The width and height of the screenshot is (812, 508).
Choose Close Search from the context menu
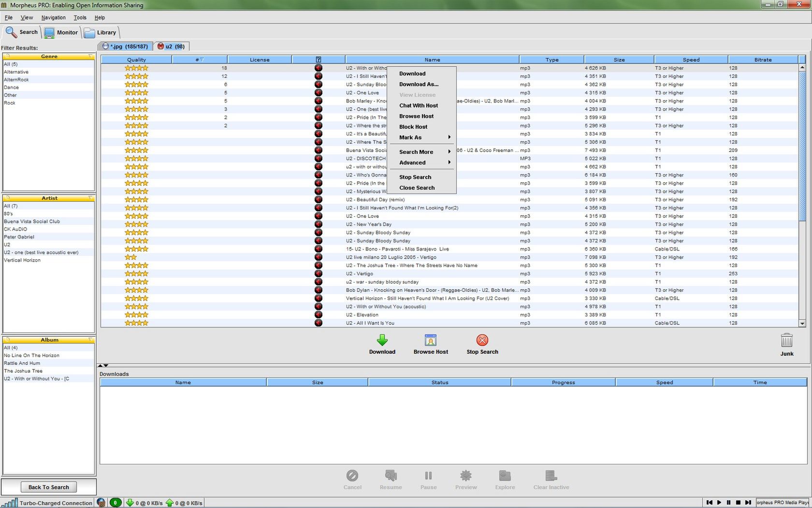(x=422, y=188)
